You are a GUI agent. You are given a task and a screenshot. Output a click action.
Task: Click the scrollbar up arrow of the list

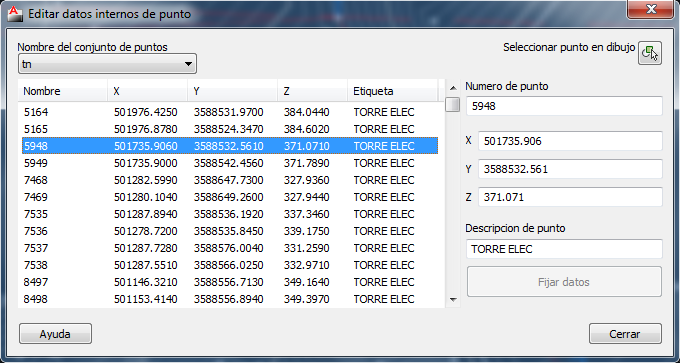453,88
